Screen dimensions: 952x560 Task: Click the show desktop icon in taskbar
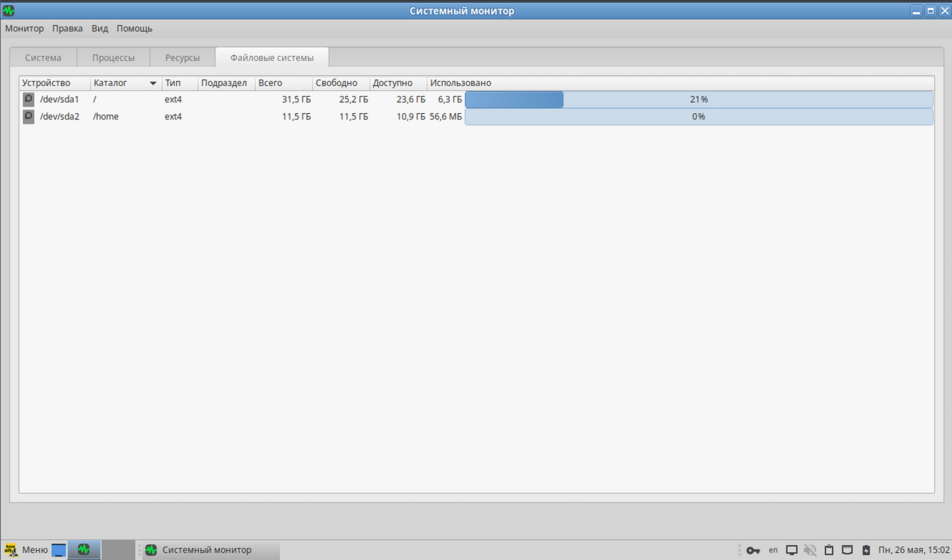(x=59, y=550)
